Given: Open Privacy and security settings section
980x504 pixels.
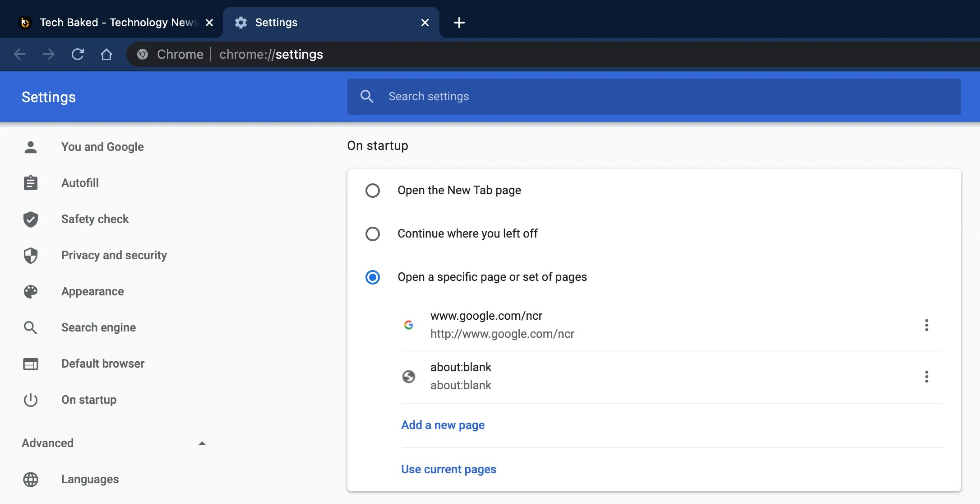Looking at the screenshot, I should (x=114, y=255).
